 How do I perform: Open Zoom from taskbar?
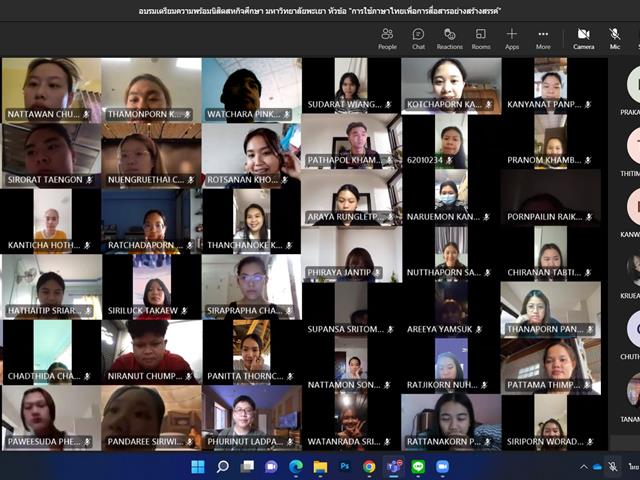point(442,467)
